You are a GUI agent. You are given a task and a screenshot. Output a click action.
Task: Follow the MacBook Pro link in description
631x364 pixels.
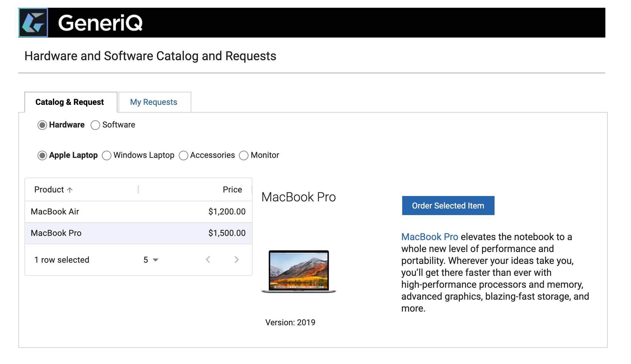click(430, 237)
